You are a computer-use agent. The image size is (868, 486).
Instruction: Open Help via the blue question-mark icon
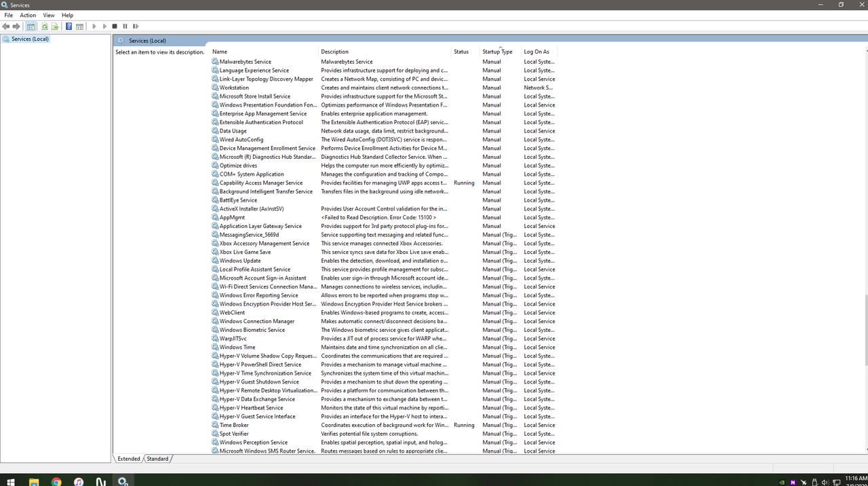pos(68,26)
